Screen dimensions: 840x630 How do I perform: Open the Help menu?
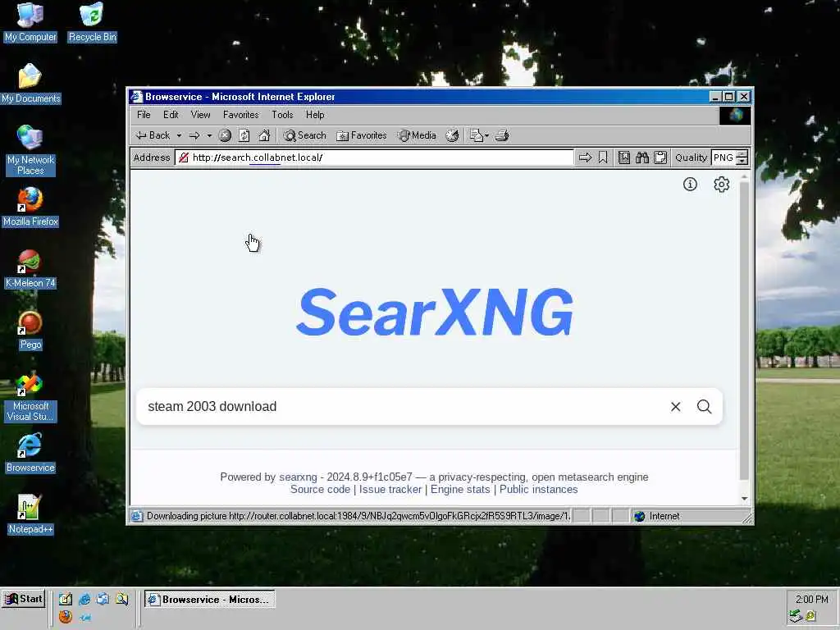[x=315, y=115]
